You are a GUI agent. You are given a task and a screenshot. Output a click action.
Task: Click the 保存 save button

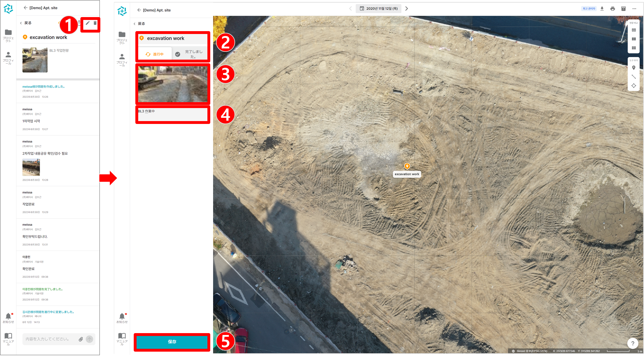click(x=172, y=342)
